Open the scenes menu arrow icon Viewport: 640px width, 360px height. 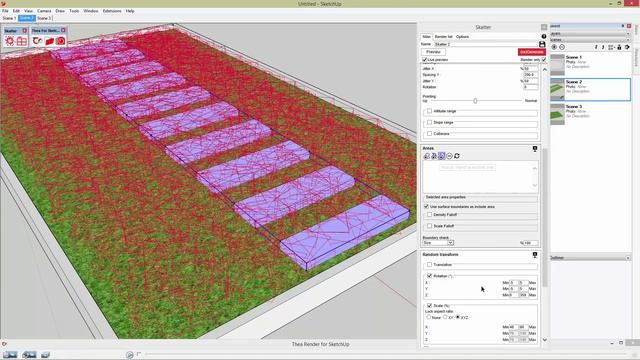point(627,47)
